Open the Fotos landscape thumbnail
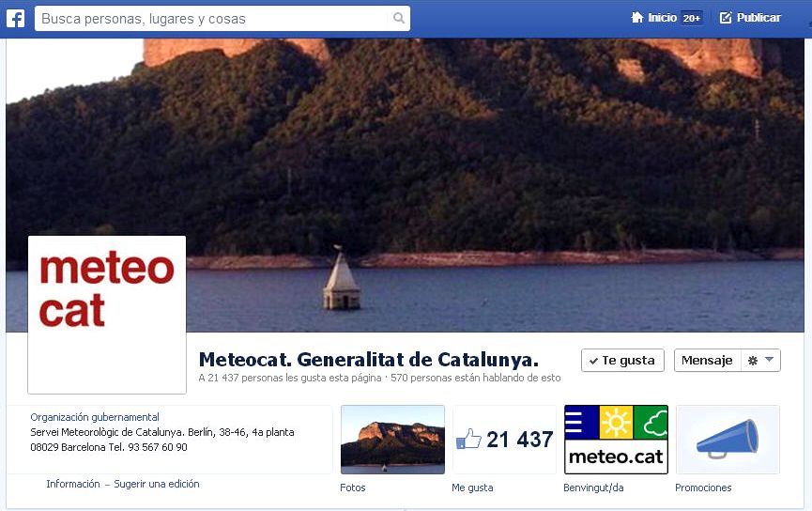The height and width of the screenshot is (511, 812). coord(392,440)
